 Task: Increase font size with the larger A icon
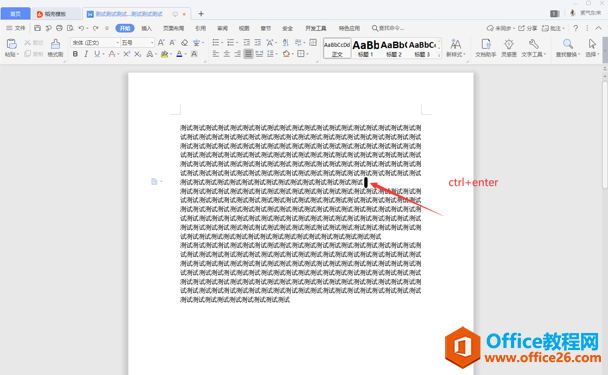click(161, 42)
